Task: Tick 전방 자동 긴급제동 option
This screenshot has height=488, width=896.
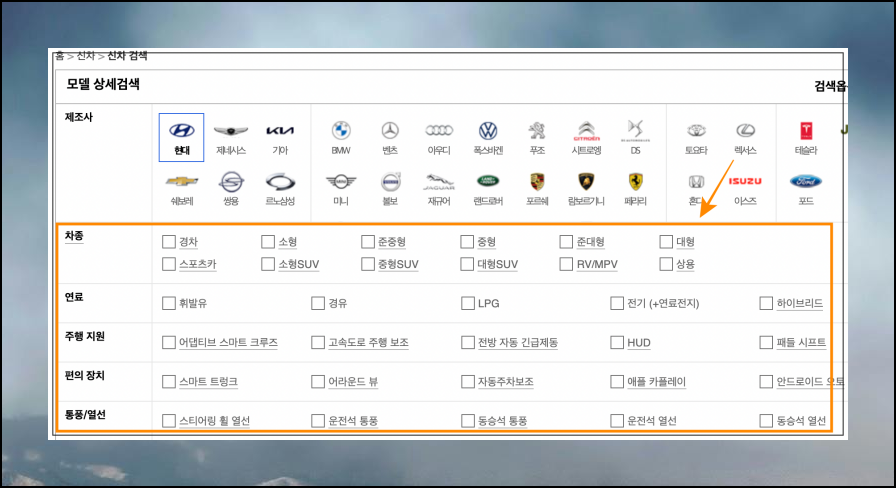Action: [x=467, y=342]
